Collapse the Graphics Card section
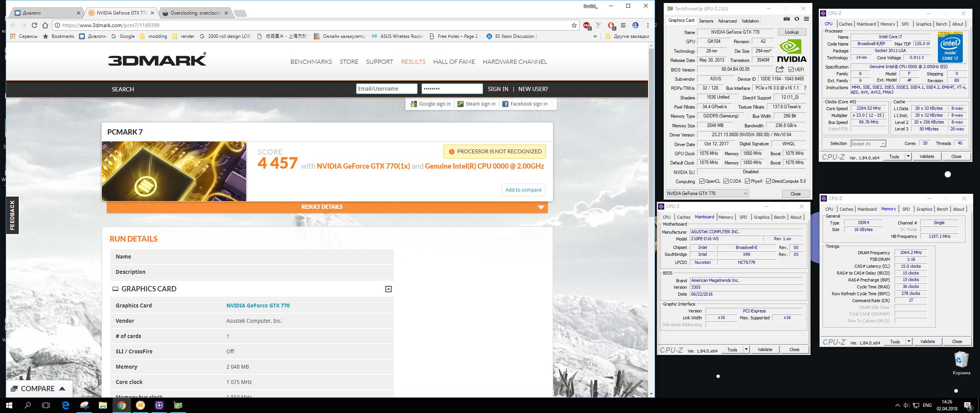 coord(388,289)
